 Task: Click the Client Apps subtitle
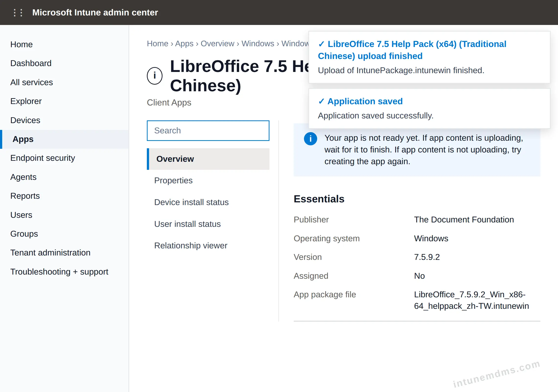coord(169,103)
